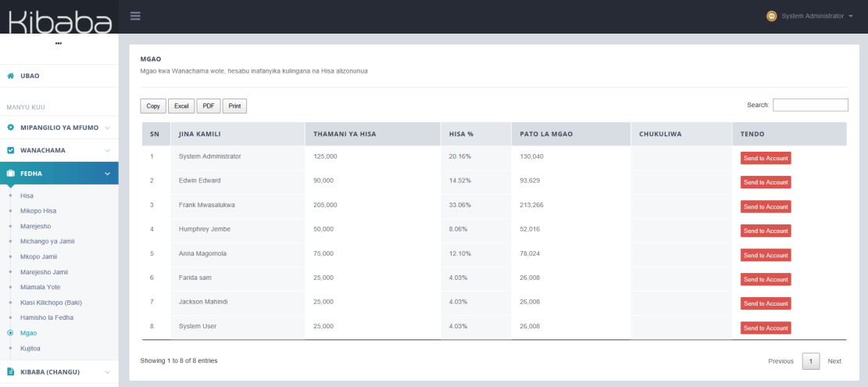868x387 pixels.
Task: Click the PDF export button
Action: tap(208, 106)
